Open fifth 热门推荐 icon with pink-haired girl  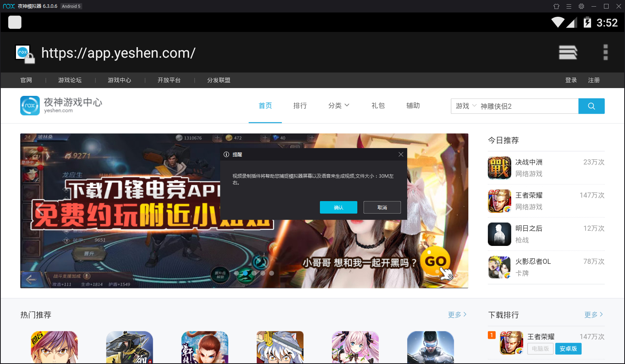pos(355,347)
